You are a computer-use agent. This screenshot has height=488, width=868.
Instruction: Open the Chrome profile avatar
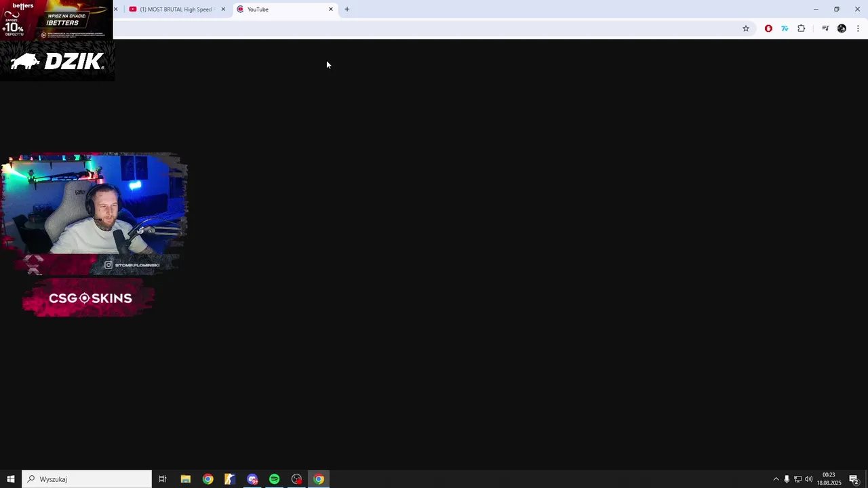tap(842, 28)
